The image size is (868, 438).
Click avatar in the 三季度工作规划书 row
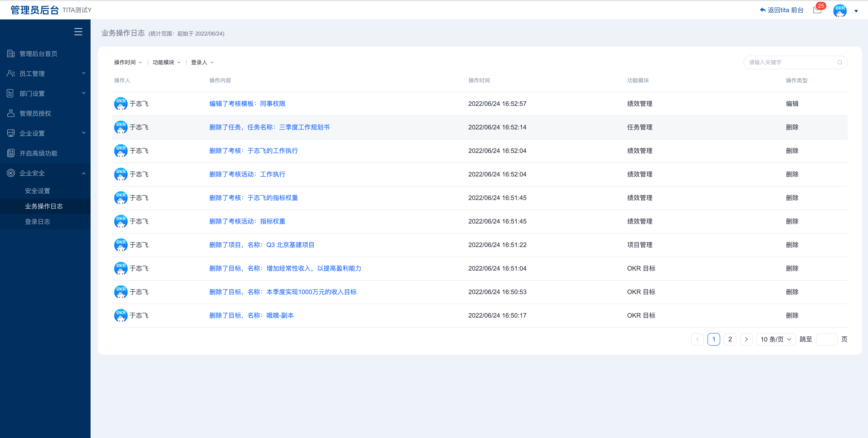click(121, 127)
